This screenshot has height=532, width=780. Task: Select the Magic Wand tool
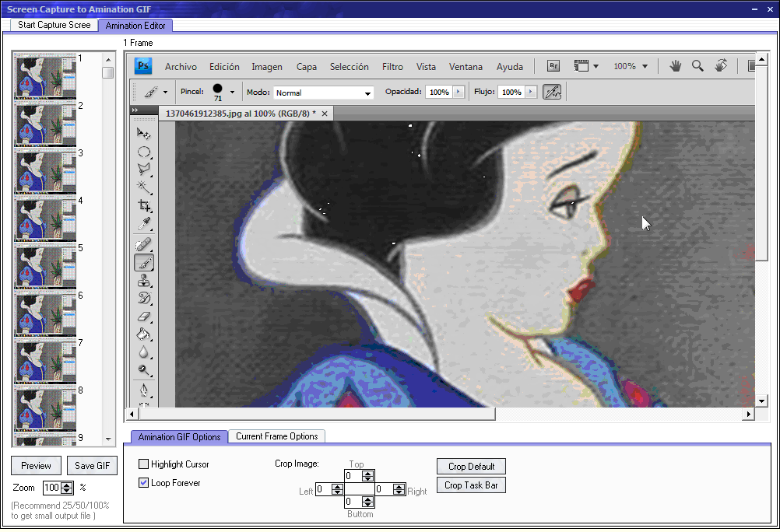tap(144, 187)
